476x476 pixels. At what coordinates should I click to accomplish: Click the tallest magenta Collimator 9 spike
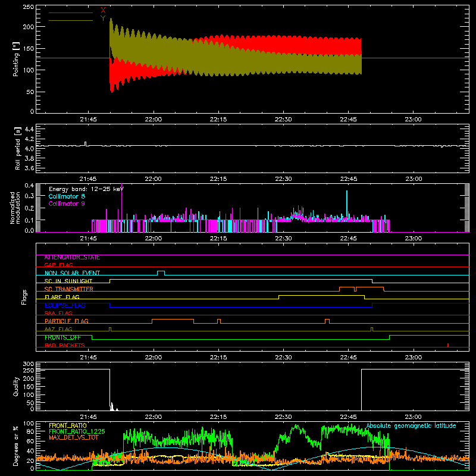(122, 202)
